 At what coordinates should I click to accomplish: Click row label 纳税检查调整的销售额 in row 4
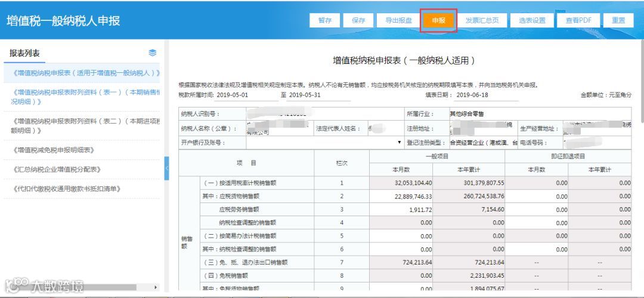(x=247, y=223)
